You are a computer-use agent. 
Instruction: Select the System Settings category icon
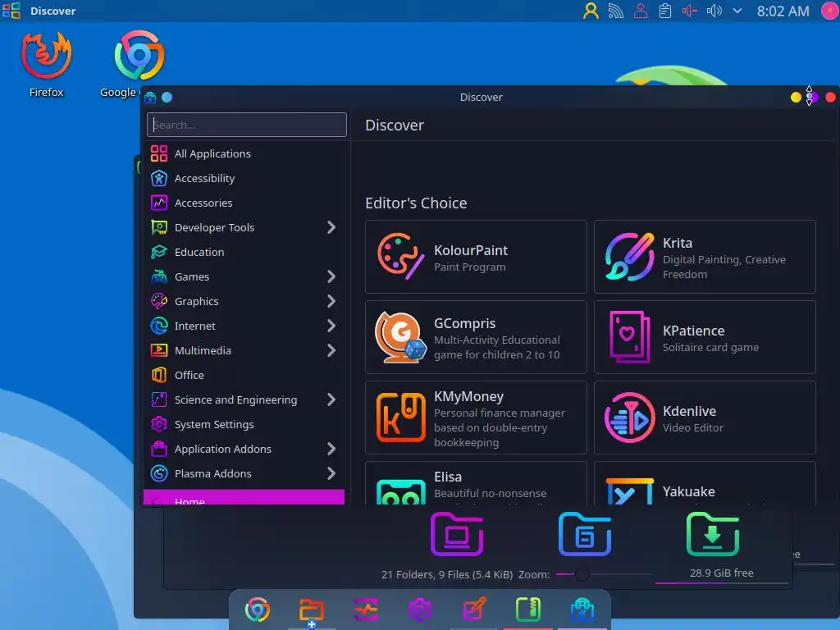pyautogui.click(x=158, y=424)
